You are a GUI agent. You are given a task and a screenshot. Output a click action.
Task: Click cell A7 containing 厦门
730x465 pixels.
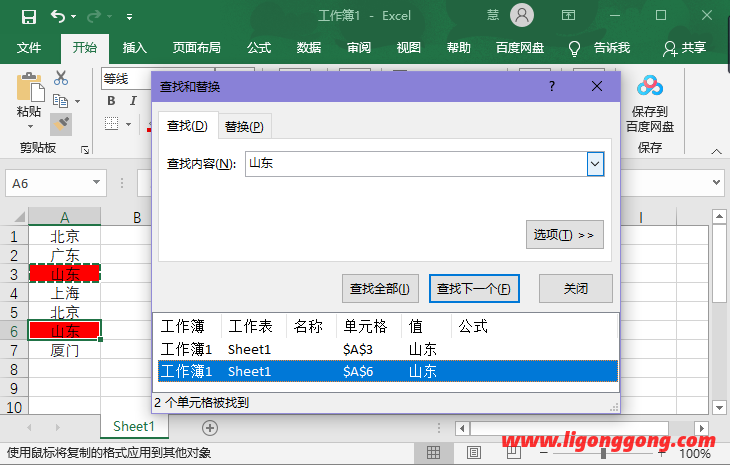point(64,350)
